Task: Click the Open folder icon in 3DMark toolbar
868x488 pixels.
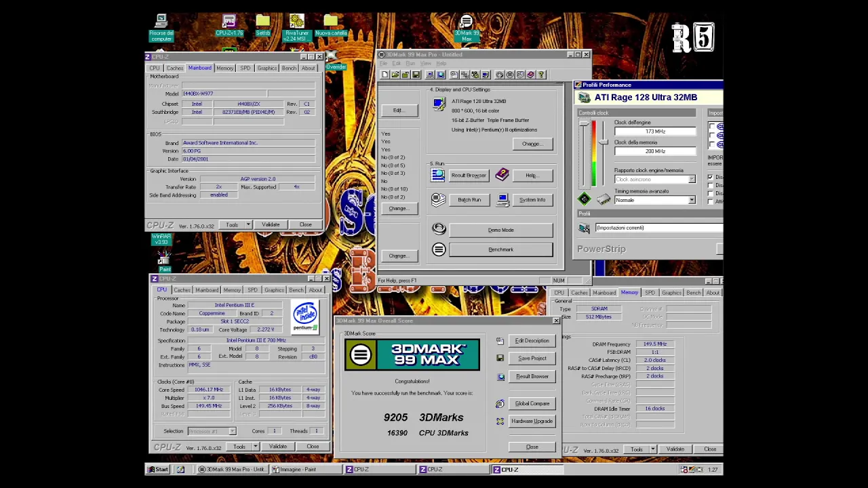Action: tap(395, 75)
